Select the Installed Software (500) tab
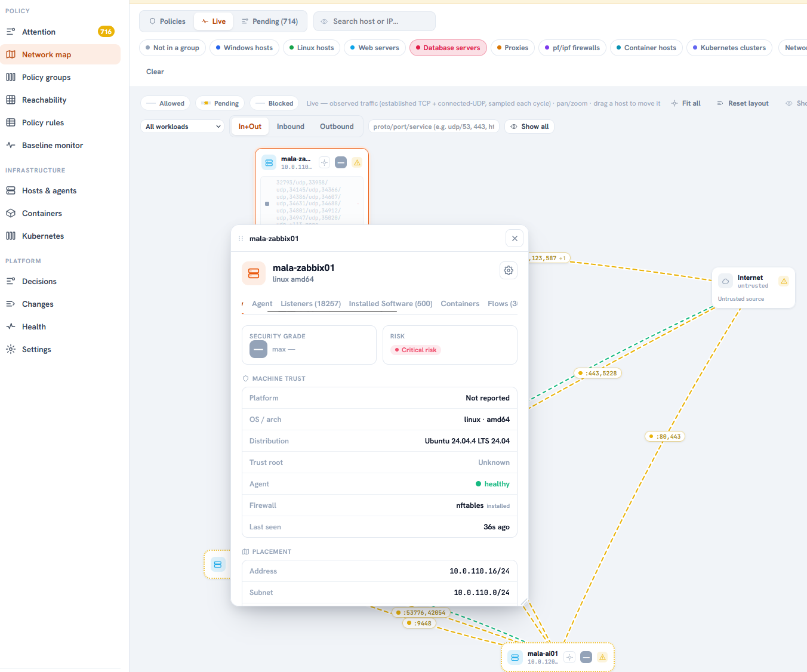This screenshot has height=672, width=807. 390,304
